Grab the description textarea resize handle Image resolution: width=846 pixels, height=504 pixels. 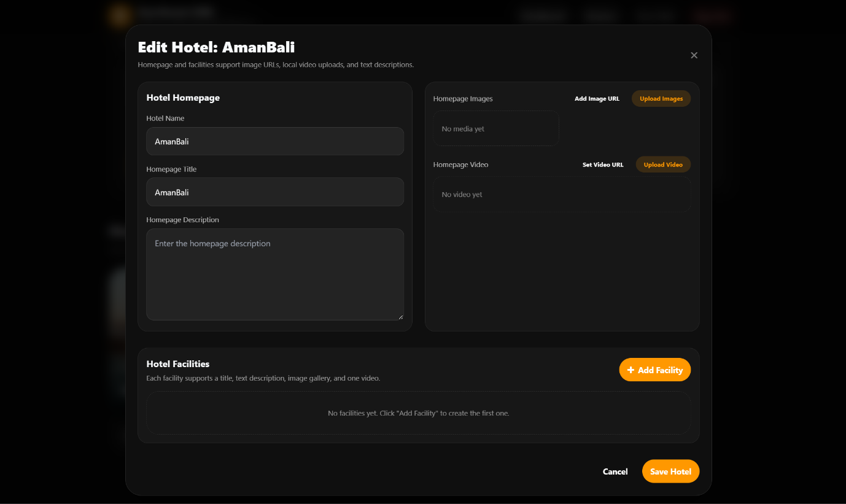coord(400,317)
